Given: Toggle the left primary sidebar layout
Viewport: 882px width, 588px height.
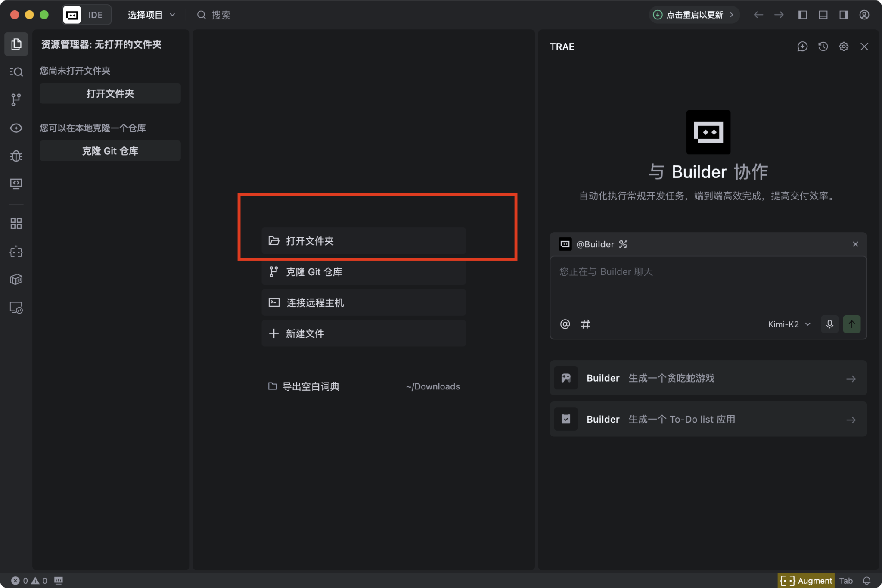Looking at the screenshot, I should point(802,15).
